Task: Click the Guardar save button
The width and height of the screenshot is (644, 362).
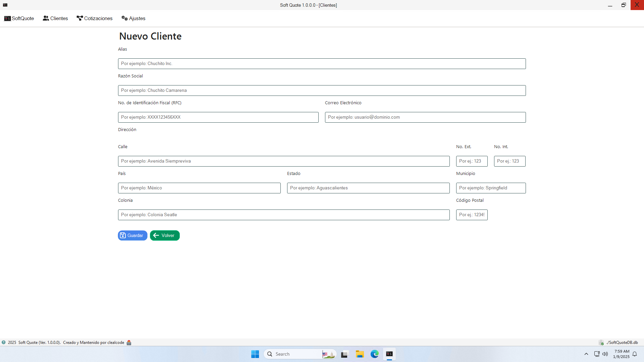Action: [132, 236]
